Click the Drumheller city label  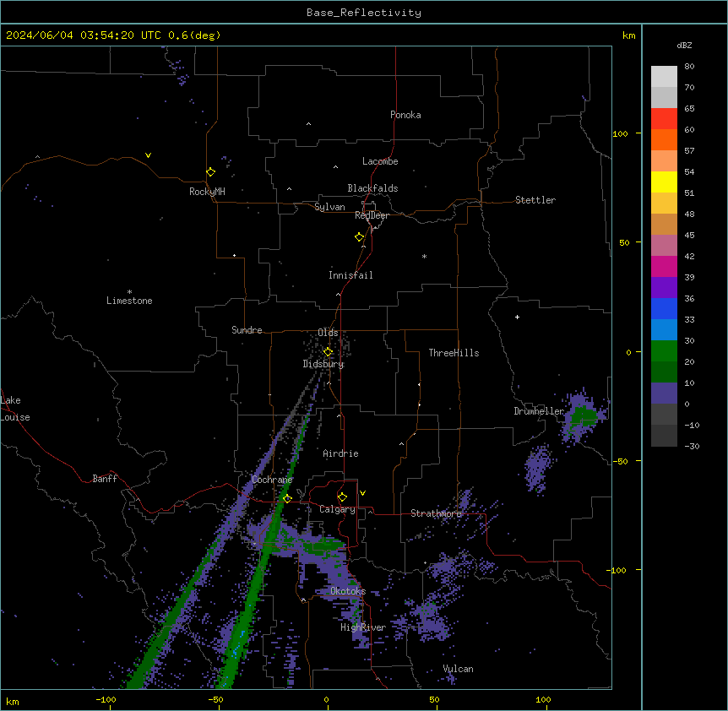pos(539,411)
